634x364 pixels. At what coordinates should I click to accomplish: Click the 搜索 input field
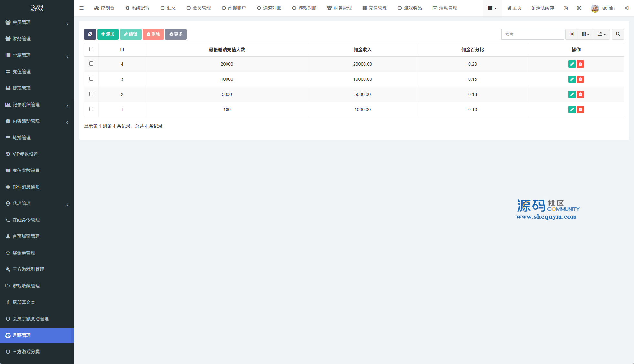coord(532,34)
